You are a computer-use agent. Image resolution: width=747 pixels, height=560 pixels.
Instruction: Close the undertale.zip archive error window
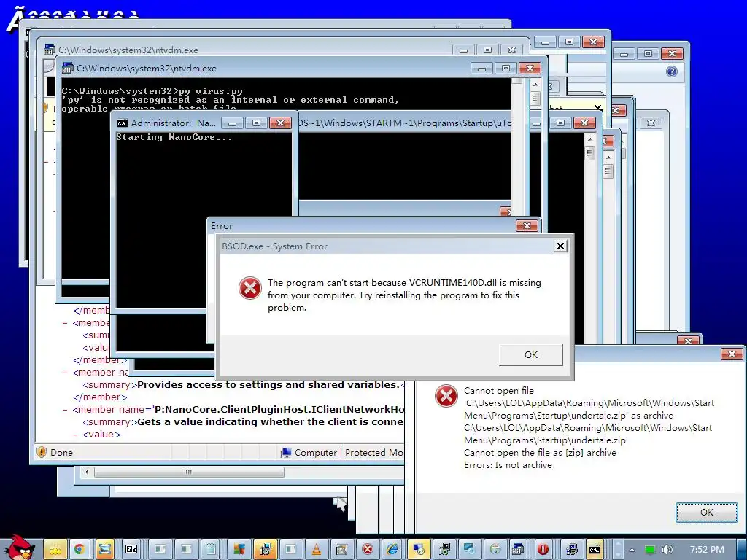click(732, 354)
